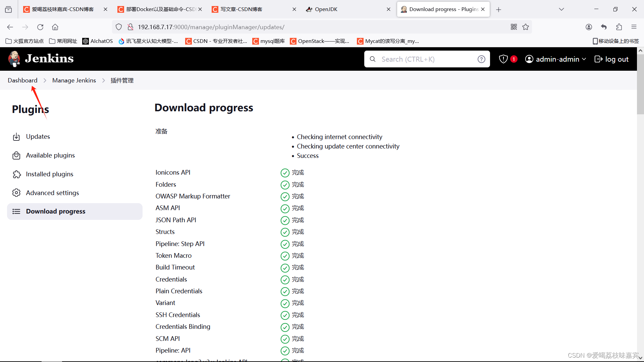Click checkmark beside Token Macro
The width and height of the screenshot is (644, 362).
[285, 256]
